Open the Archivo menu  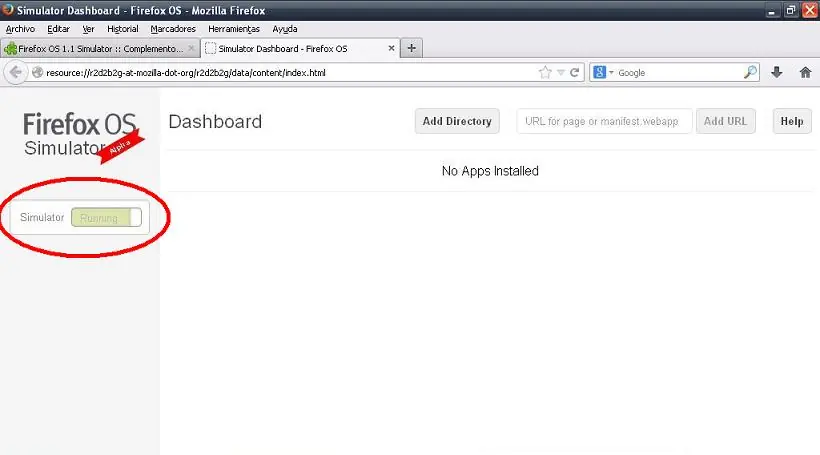click(20, 29)
